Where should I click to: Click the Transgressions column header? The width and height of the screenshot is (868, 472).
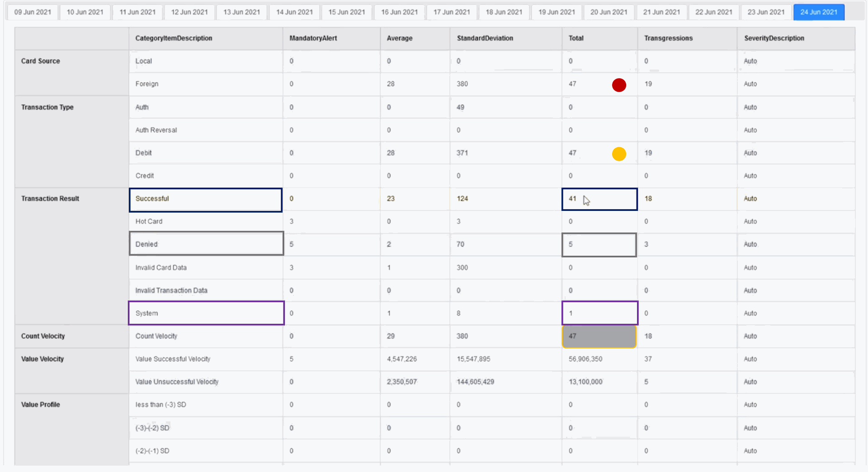668,38
